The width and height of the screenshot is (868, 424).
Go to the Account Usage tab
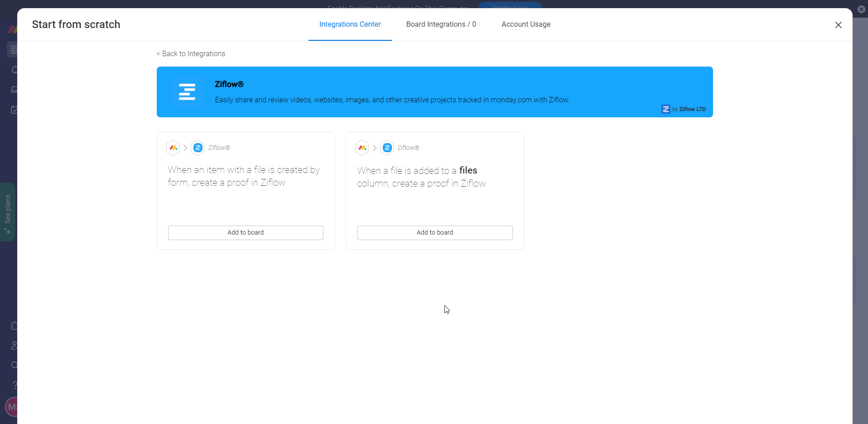point(526,24)
